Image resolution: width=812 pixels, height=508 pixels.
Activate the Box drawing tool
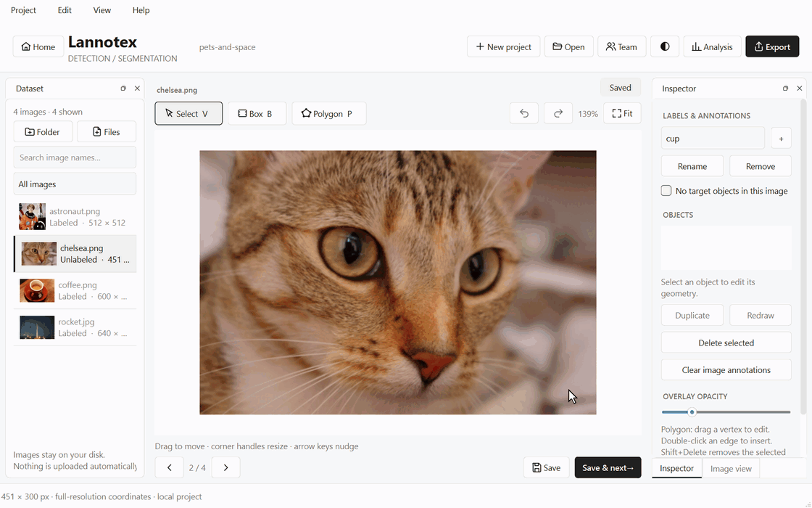(x=257, y=113)
